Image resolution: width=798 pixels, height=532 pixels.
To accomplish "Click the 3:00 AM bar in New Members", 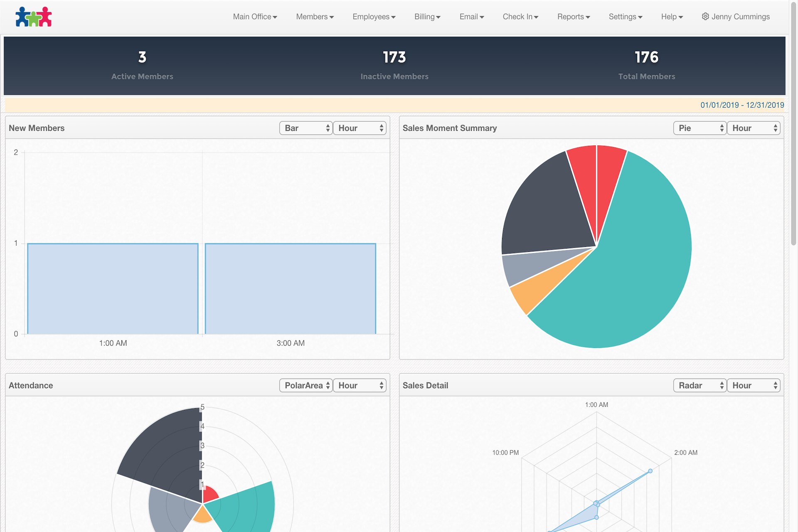I will (291, 289).
